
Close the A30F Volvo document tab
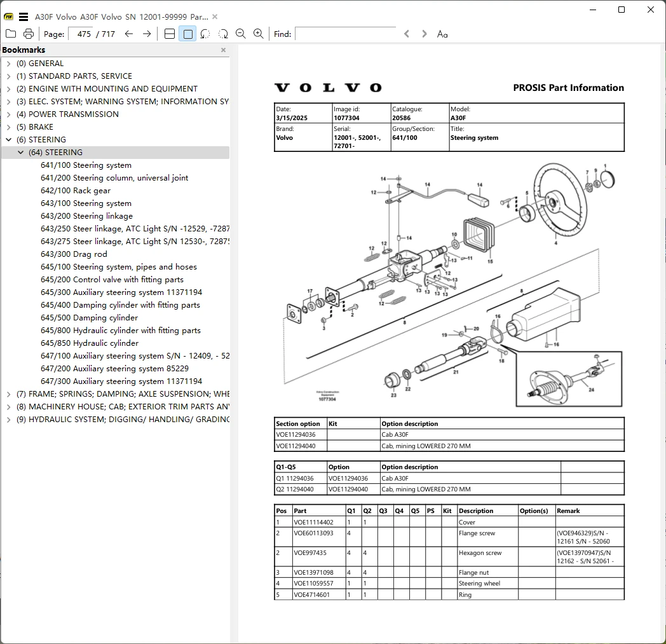click(x=215, y=17)
